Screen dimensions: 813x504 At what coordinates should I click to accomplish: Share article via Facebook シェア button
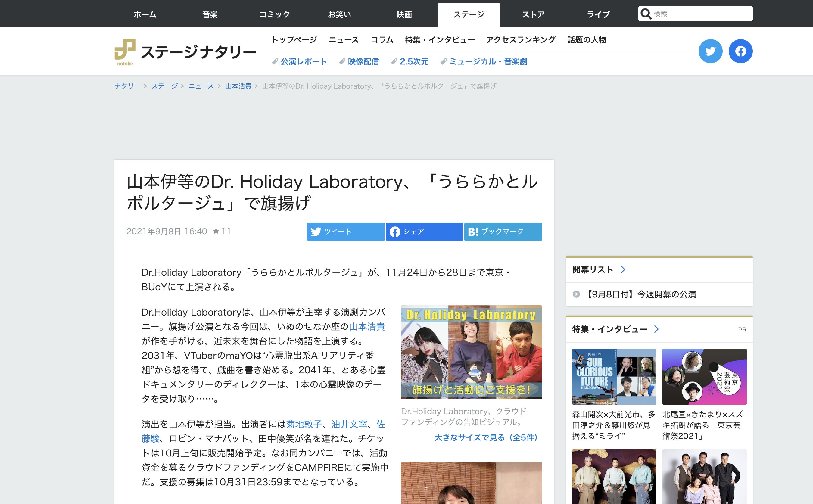tap(424, 231)
